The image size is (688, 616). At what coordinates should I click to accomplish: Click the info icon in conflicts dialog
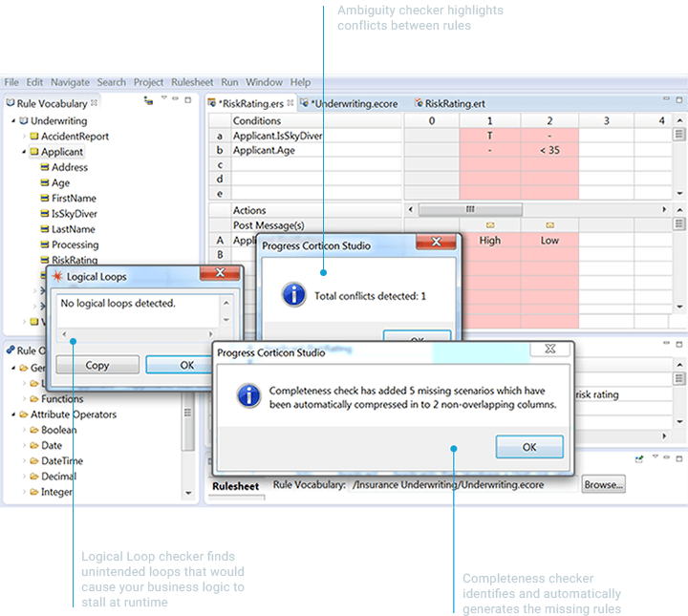click(x=294, y=294)
